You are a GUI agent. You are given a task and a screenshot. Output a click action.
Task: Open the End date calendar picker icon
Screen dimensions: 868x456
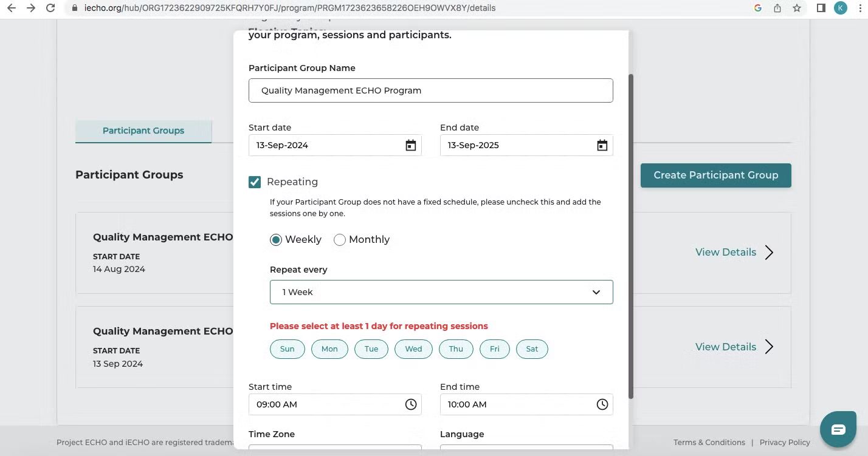point(602,145)
